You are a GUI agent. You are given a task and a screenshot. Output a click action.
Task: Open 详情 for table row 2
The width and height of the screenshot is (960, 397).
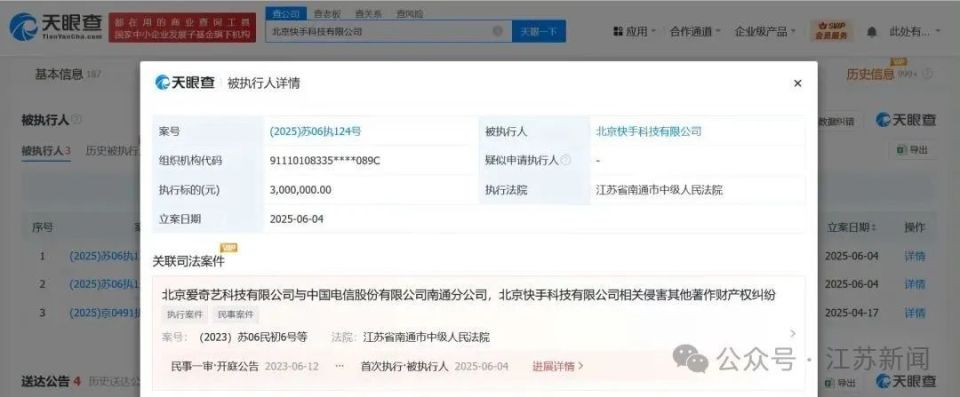point(915,284)
